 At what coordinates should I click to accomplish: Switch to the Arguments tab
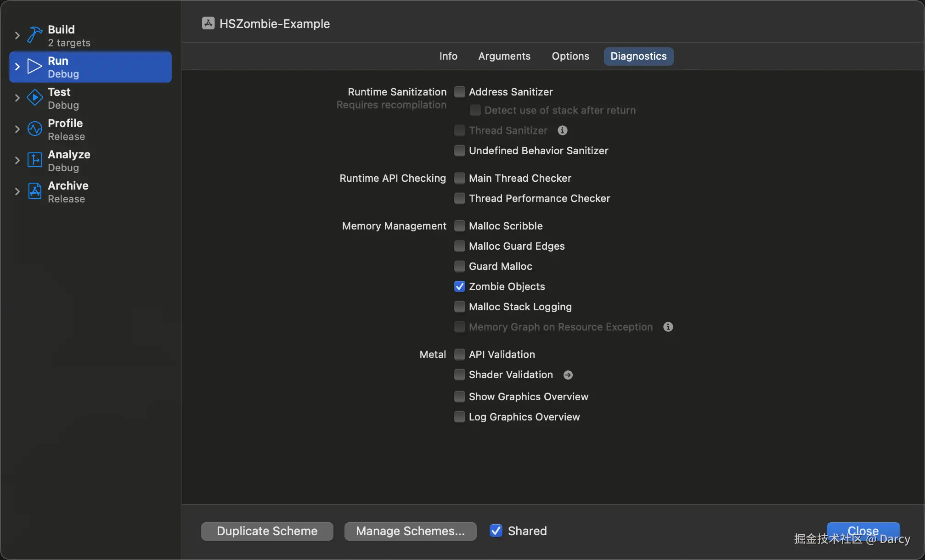click(x=504, y=56)
